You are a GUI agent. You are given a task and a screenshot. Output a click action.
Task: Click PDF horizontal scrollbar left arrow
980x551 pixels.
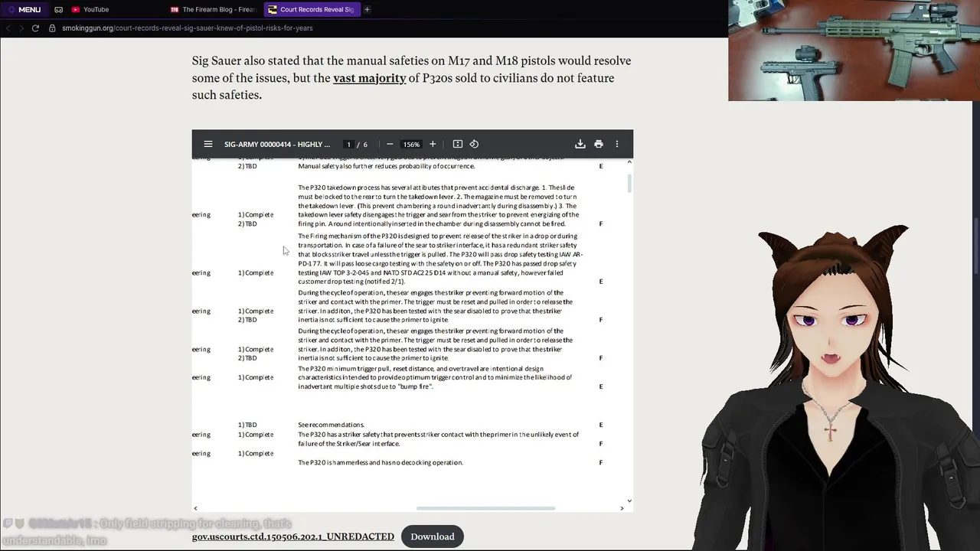click(195, 508)
